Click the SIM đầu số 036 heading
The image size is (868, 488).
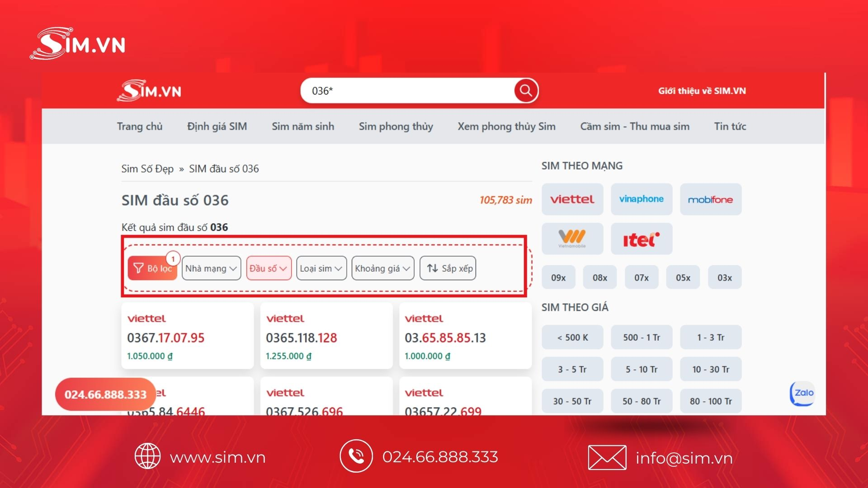click(x=175, y=200)
